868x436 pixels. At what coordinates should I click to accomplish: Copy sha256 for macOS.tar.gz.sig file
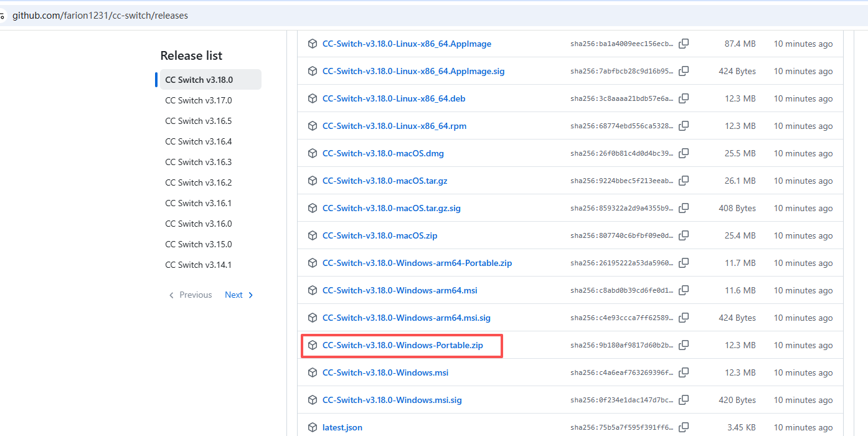point(684,208)
